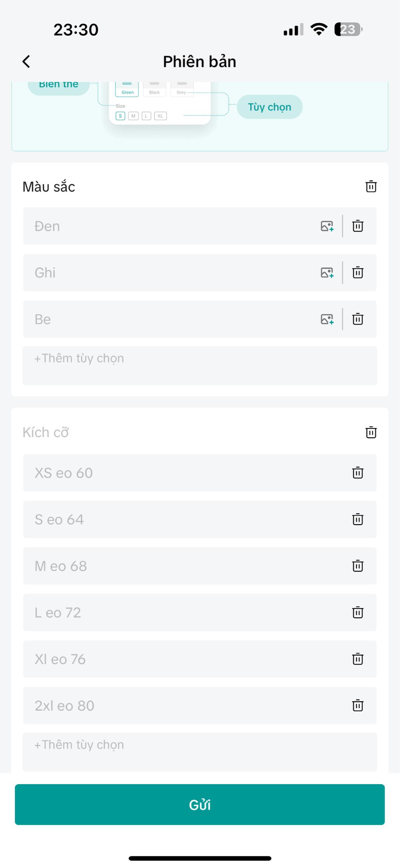
Task: Add image for the Be color option
Action: [327, 319]
